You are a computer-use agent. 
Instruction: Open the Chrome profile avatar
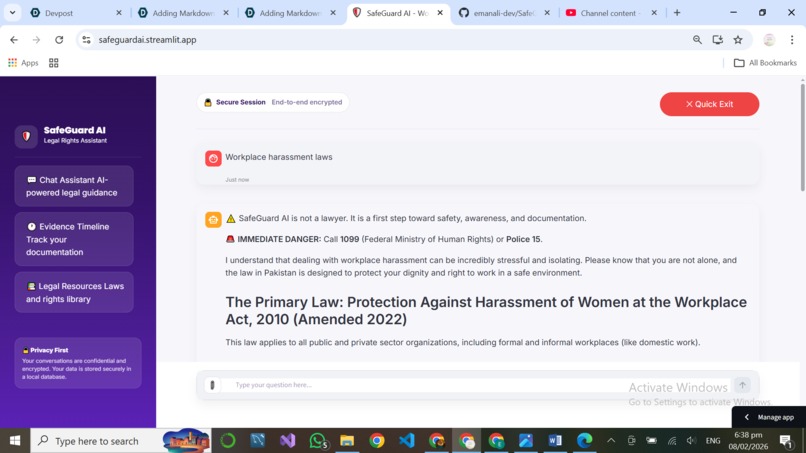(x=769, y=40)
